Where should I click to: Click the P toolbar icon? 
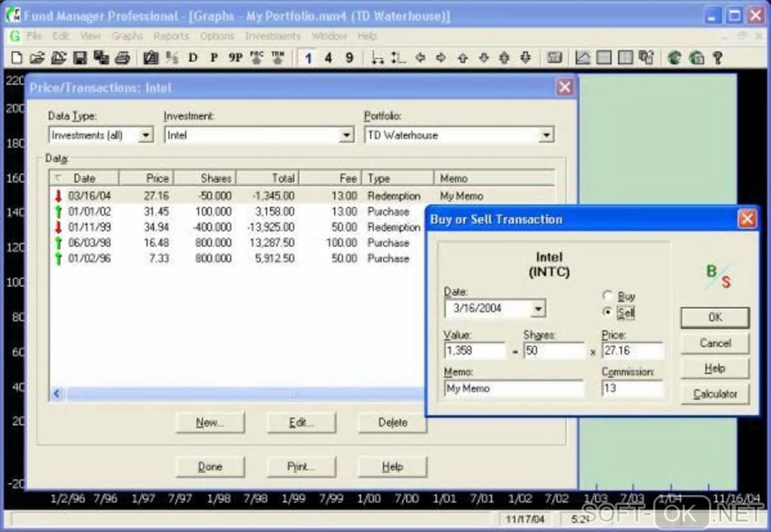pos(214,58)
